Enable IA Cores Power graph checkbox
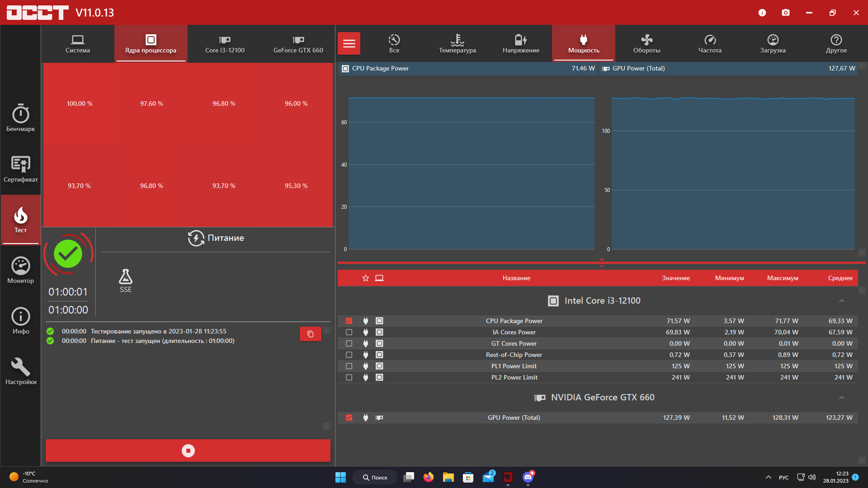868x488 pixels. click(349, 332)
